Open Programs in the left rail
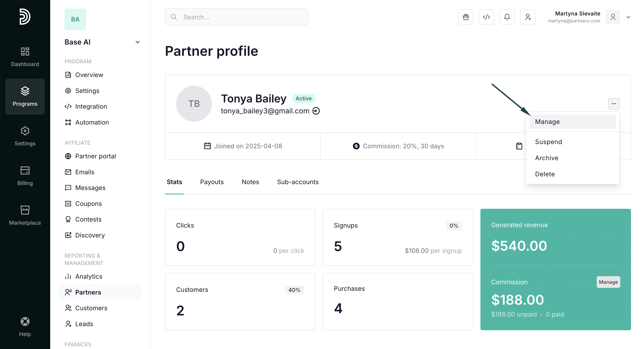The height and width of the screenshot is (349, 644). click(x=25, y=97)
